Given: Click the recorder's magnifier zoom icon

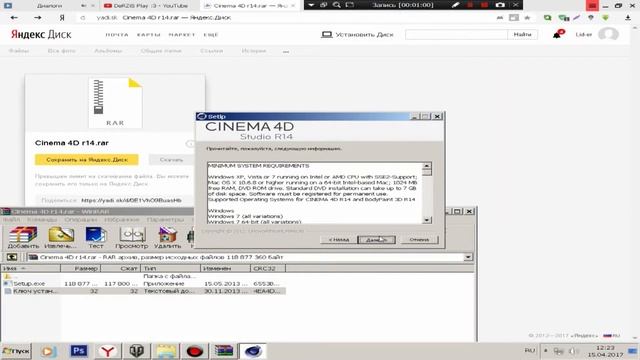Looking at the screenshot, I should click(x=337, y=5).
